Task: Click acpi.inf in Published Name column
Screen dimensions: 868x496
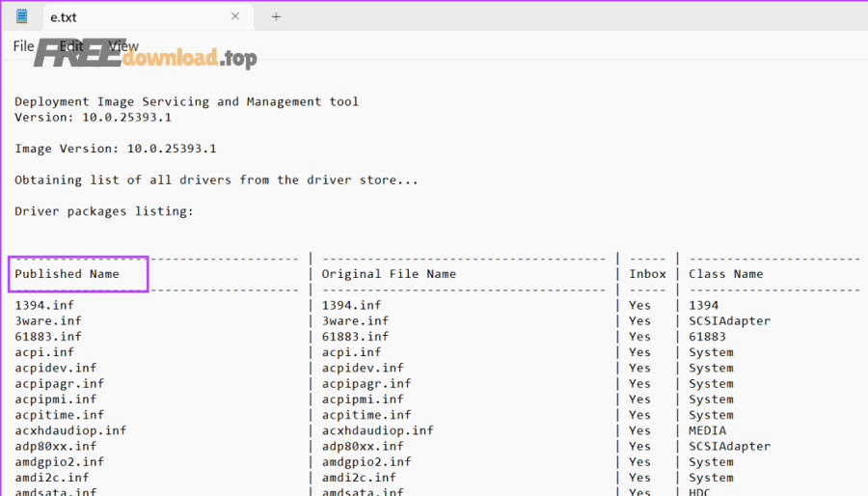Action: pyautogui.click(x=44, y=352)
